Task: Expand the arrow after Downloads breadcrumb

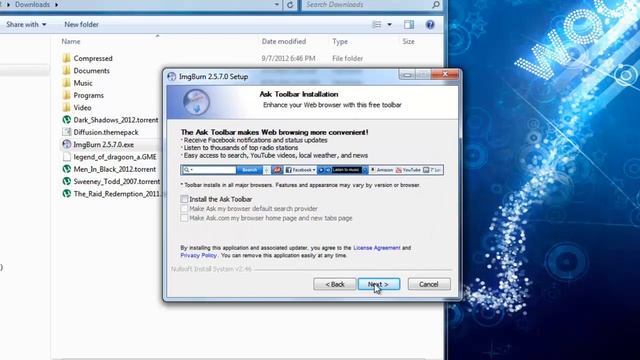Action: (56, 5)
